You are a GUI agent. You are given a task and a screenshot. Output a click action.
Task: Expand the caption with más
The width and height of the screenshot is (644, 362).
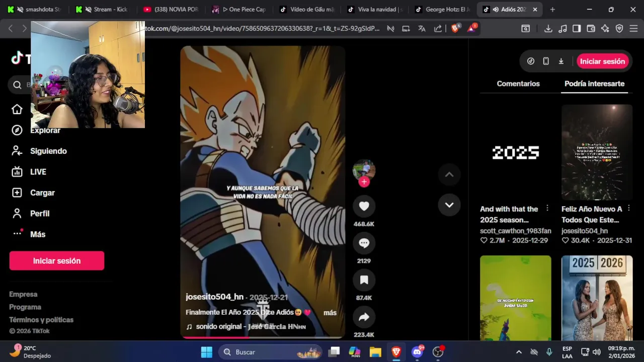pos(330,313)
